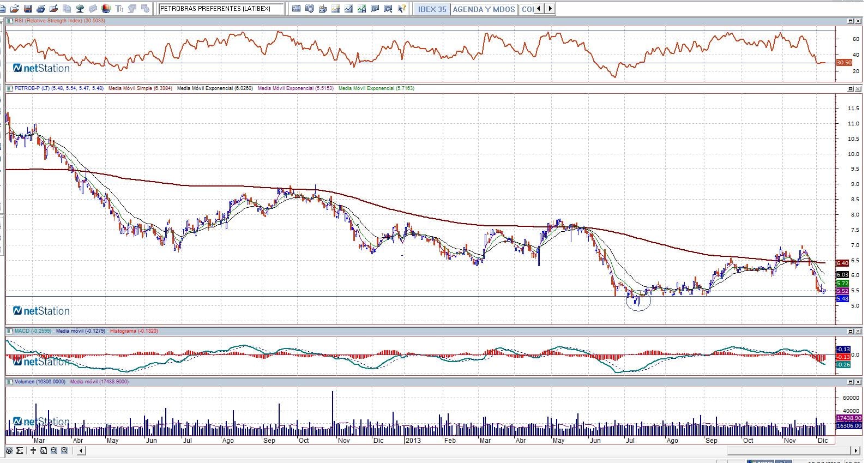Click the tree icon in the toolbar
868x463 pixels.
pos(80,9)
